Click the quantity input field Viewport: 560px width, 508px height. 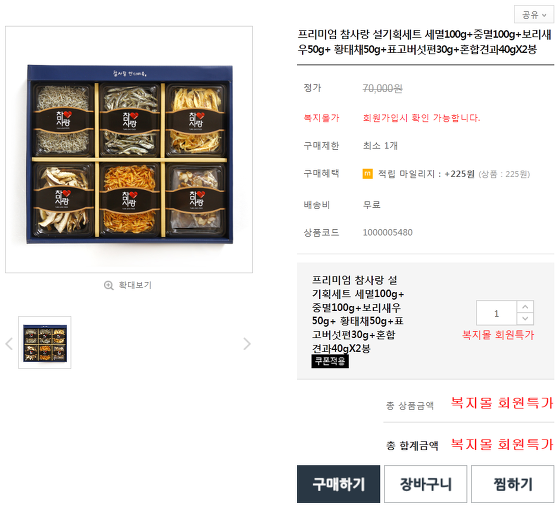[496, 313]
